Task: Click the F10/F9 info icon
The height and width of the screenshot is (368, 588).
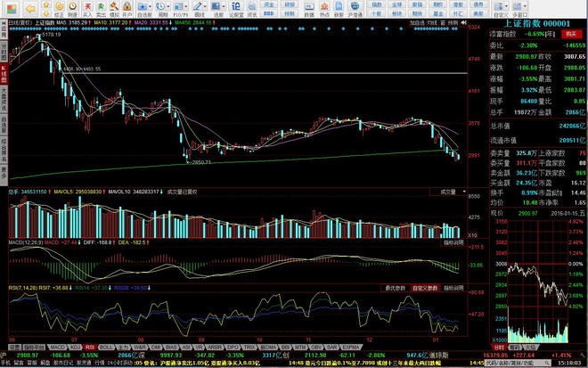Action: (178, 6)
